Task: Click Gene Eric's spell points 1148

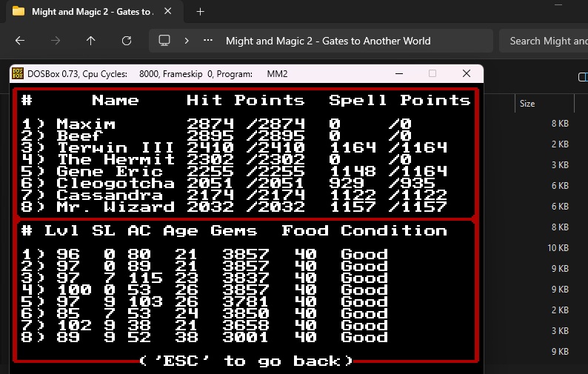Action: 353,171
